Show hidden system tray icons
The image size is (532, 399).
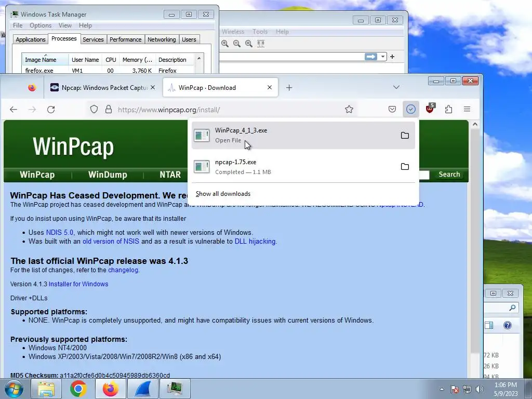point(442,389)
